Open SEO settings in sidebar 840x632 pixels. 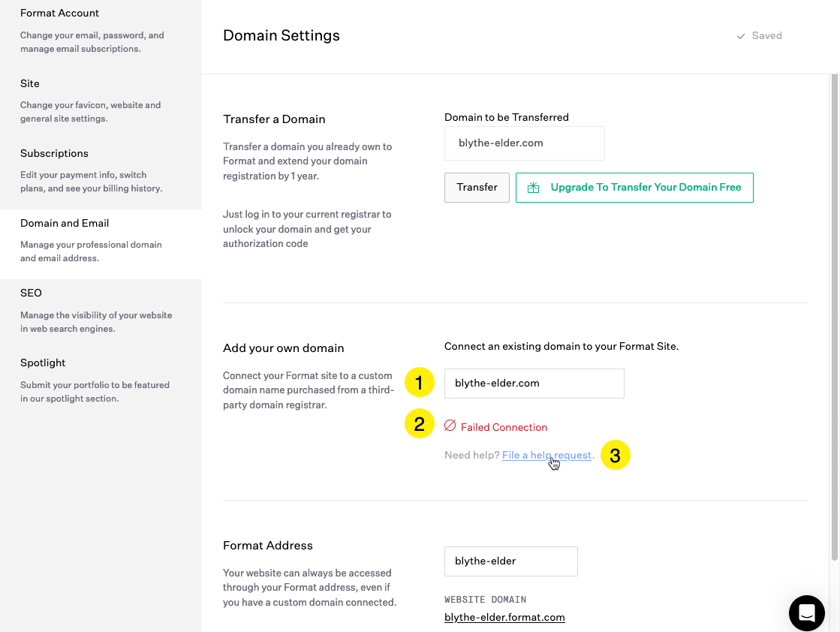point(31,293)
